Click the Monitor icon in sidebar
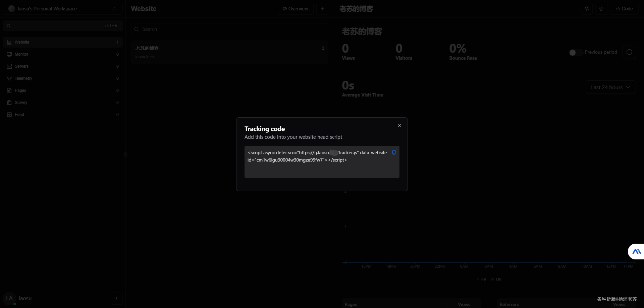The image size is (644, 308). [9, 54]
